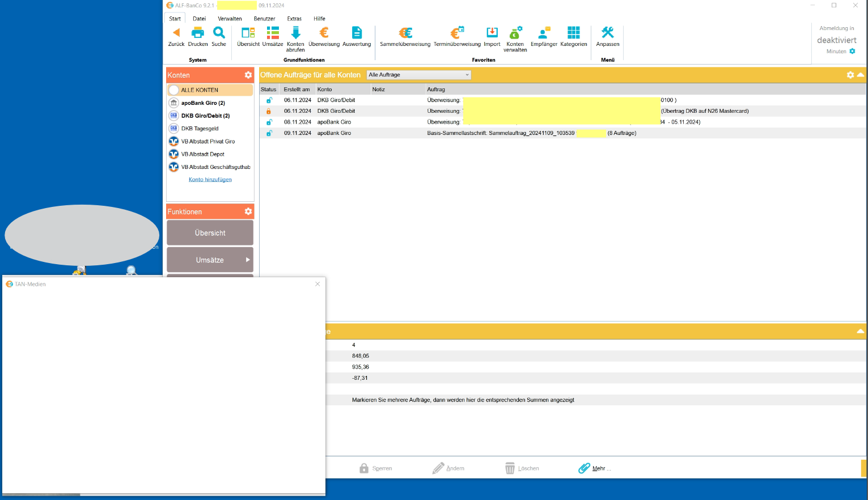The height and width of the screenshot is (500, 868).
Task: Collapse the lower summary panel
Action: point(861,331)
